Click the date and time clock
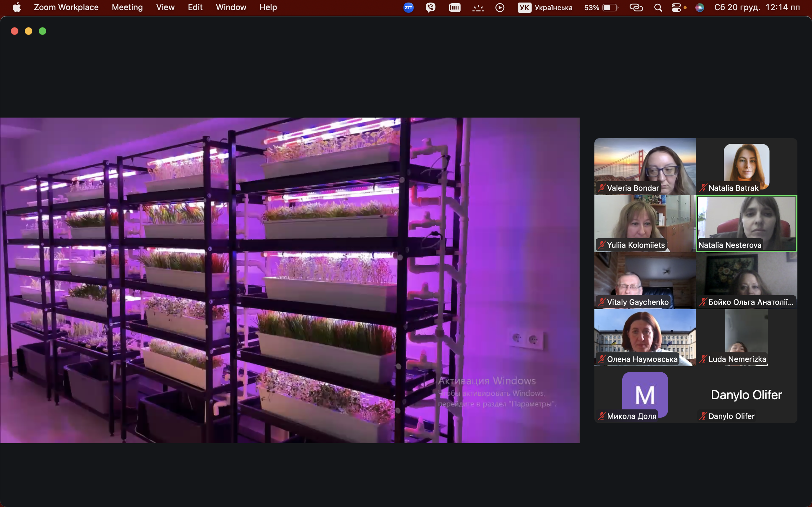Screen dimensions: 812x507 757,7
